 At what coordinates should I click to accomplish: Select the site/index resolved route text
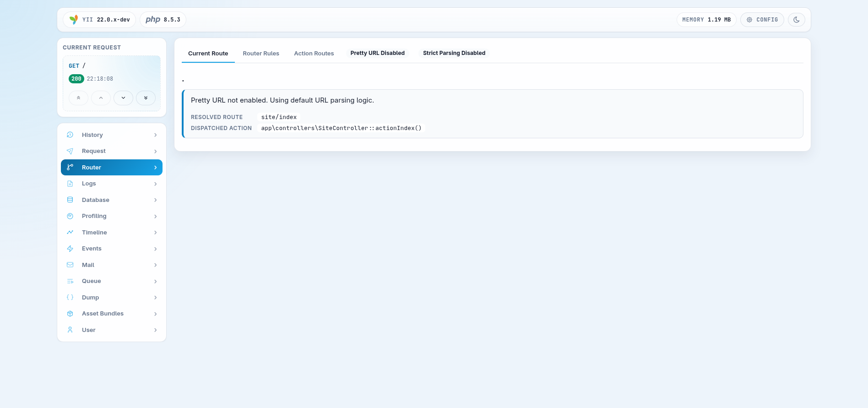coord(279,117)
